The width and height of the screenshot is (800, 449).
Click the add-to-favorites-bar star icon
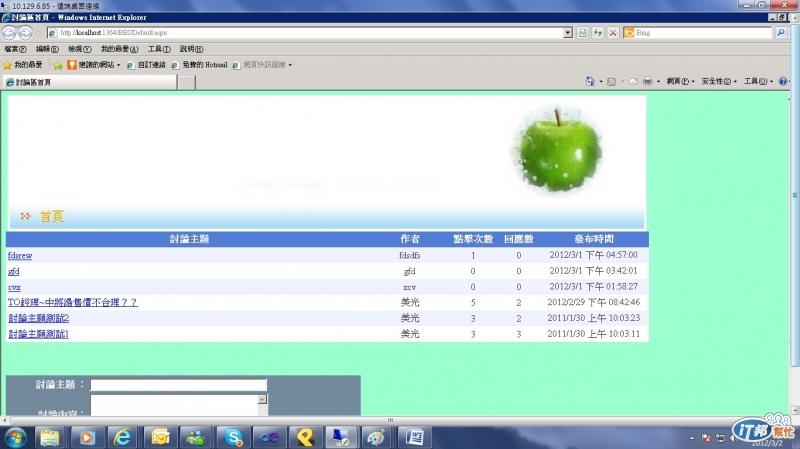(58, 65)
